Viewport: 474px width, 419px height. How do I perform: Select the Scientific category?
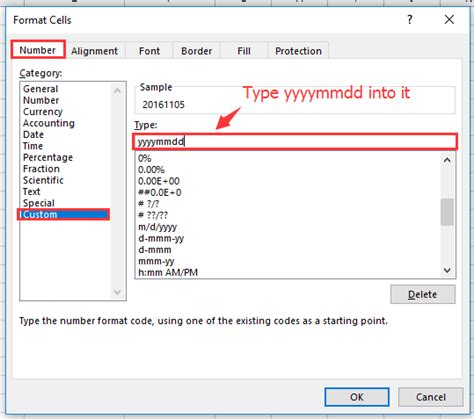[x=43, y=180]
